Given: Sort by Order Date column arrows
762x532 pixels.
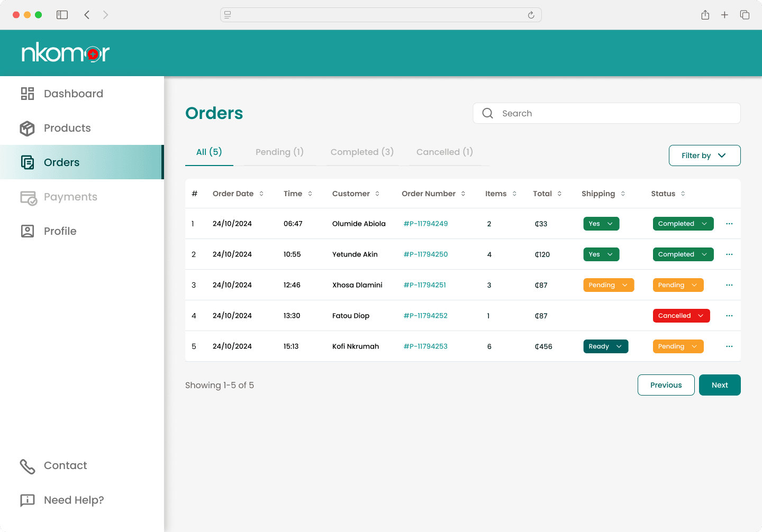Looking at the screenshot, I should pos(261,194).
